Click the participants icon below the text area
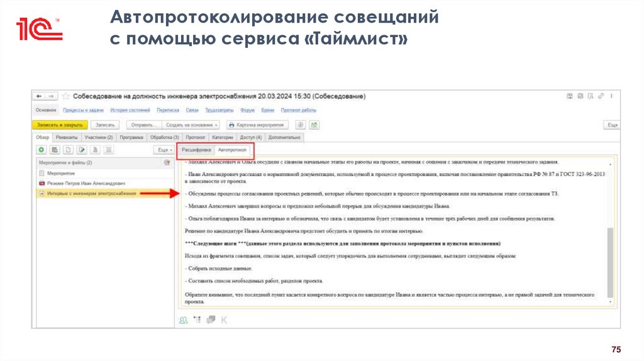Viewport: 644px width, 361px height. point(183,320)
